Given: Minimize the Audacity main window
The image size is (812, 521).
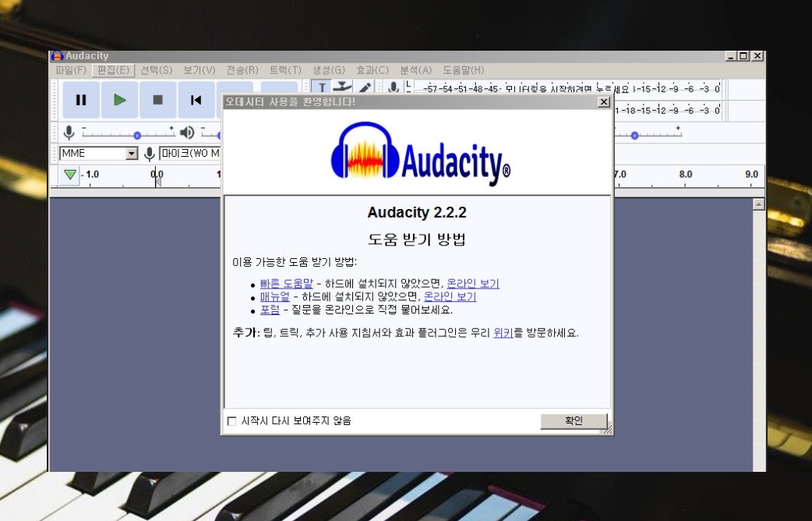Looking at the screenshot, I should click(731, 56).
